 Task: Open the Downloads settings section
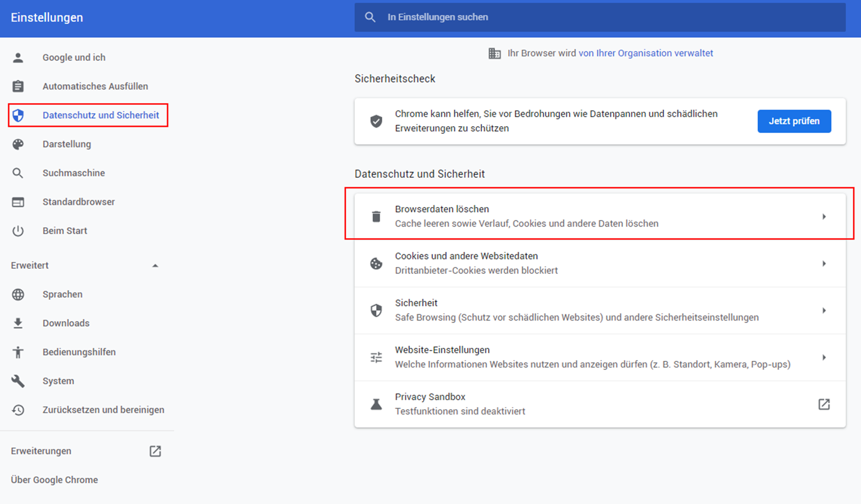[x=66, y=323]
